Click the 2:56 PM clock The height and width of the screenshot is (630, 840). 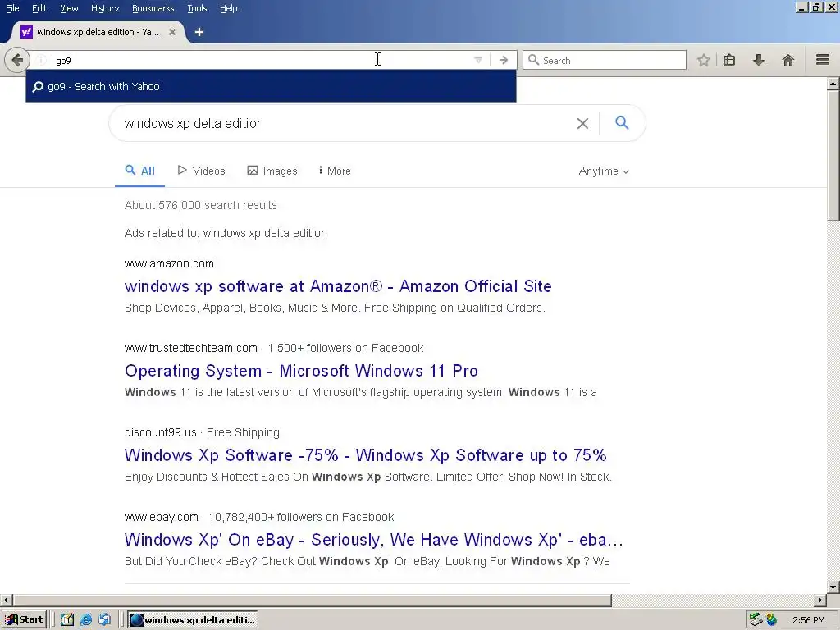(808, 620)
